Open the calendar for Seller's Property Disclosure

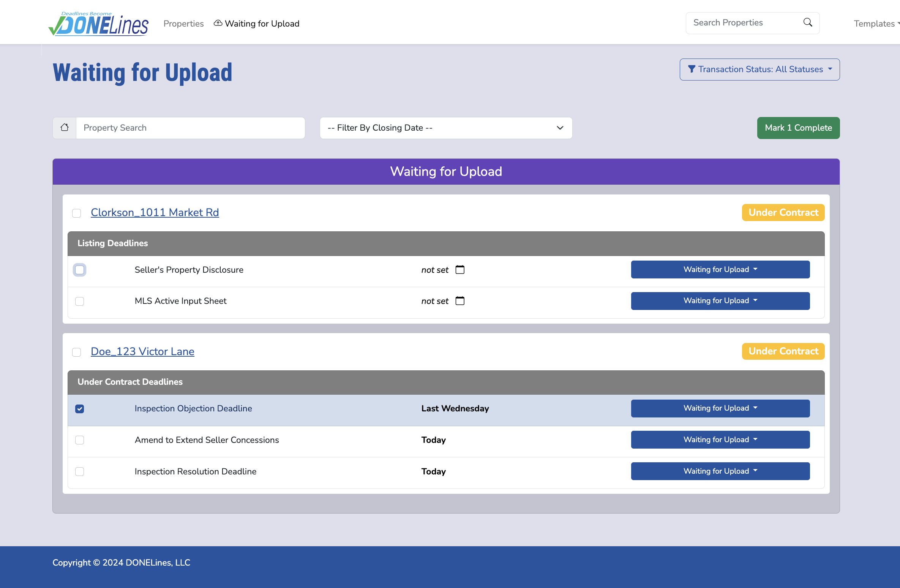coord(460,270)
